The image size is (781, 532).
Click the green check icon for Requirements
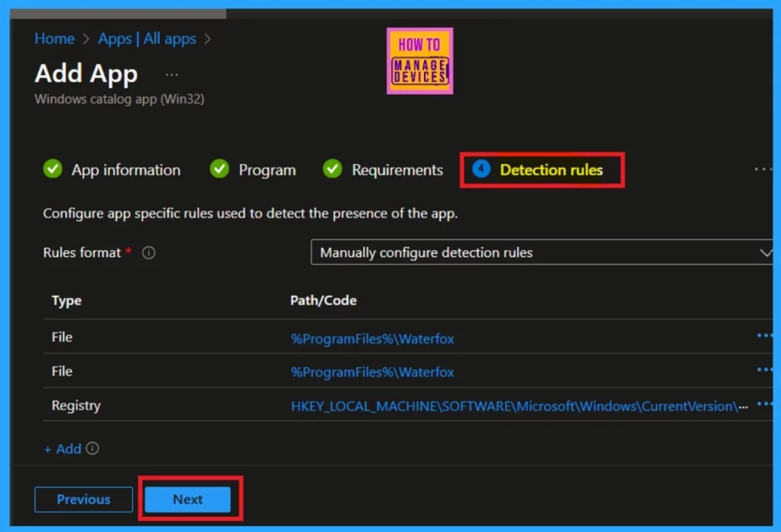click(333, 169)
